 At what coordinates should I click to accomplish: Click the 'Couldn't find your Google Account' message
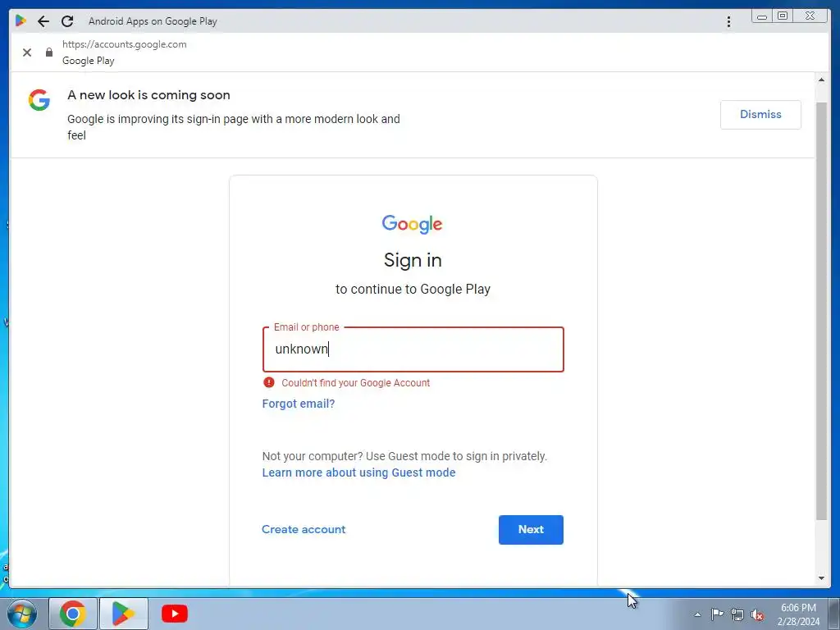(356, 383)
